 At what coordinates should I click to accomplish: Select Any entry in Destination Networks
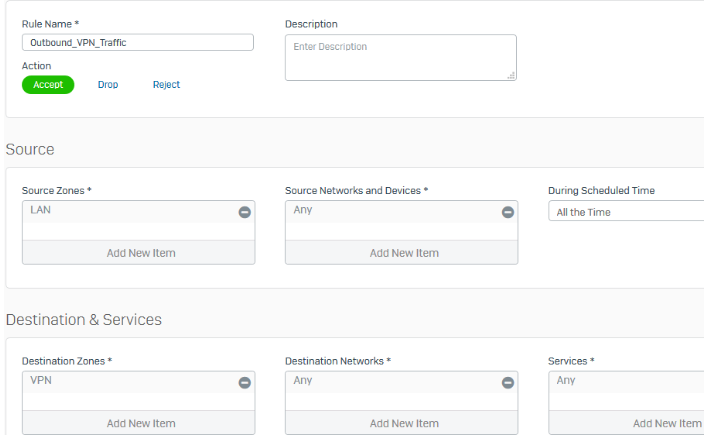point(303,380)
